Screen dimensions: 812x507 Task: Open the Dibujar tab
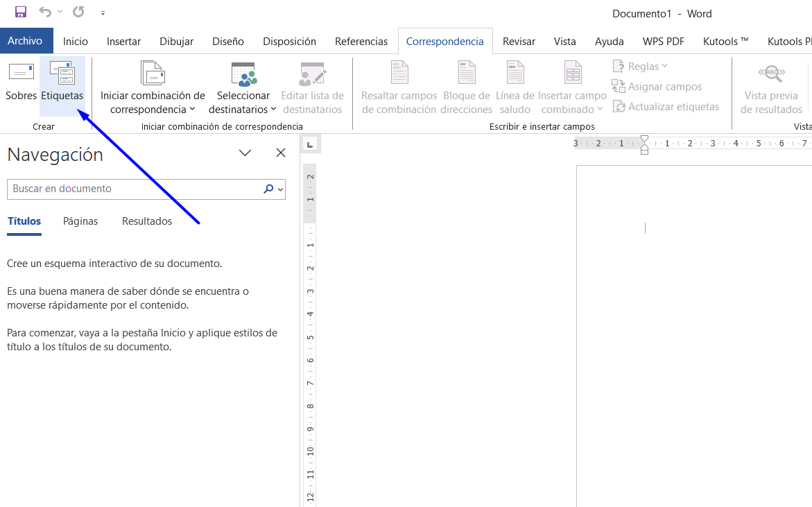coord(177,42)
